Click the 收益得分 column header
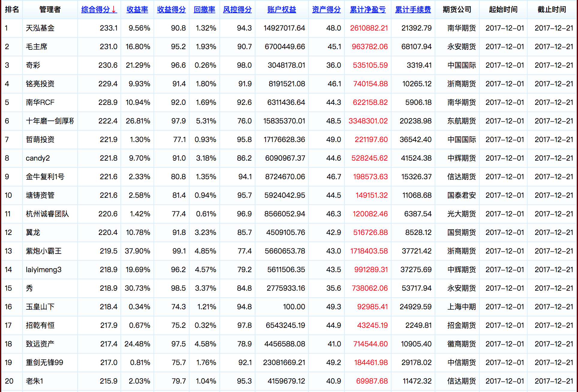Image resolution: width=578 pixels, height=392 pixels. [x=171, y=10]
